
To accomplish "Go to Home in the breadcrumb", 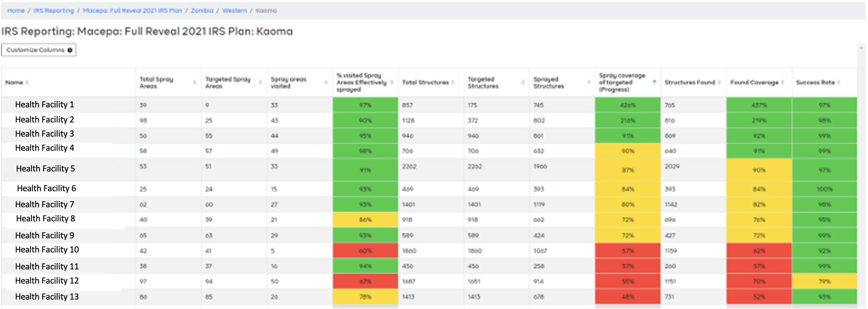I will click(x=16, y=10).
